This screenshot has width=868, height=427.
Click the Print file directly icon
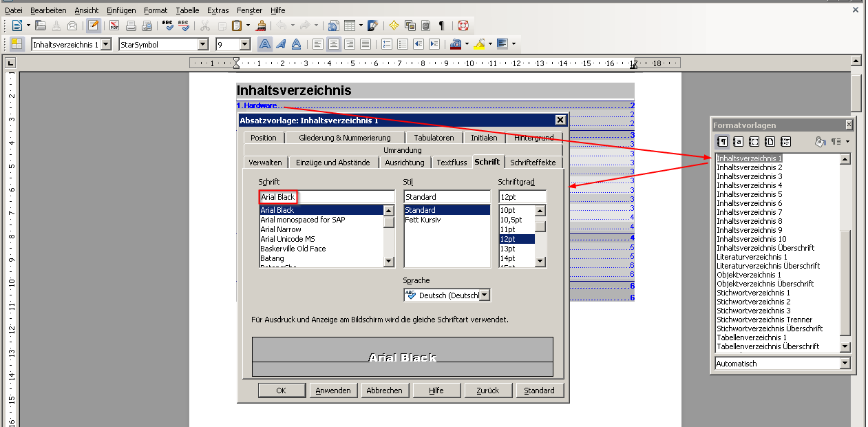point(131,25)
